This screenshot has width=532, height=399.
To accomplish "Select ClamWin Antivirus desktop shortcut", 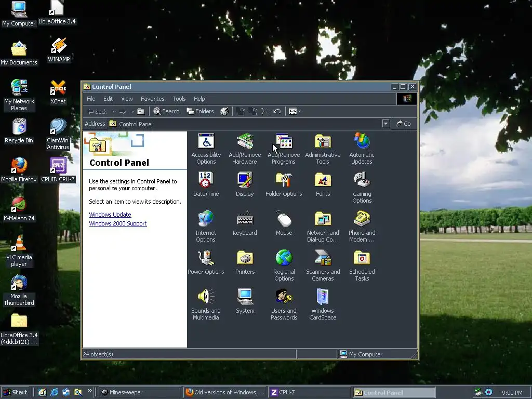I will [58, 134].
